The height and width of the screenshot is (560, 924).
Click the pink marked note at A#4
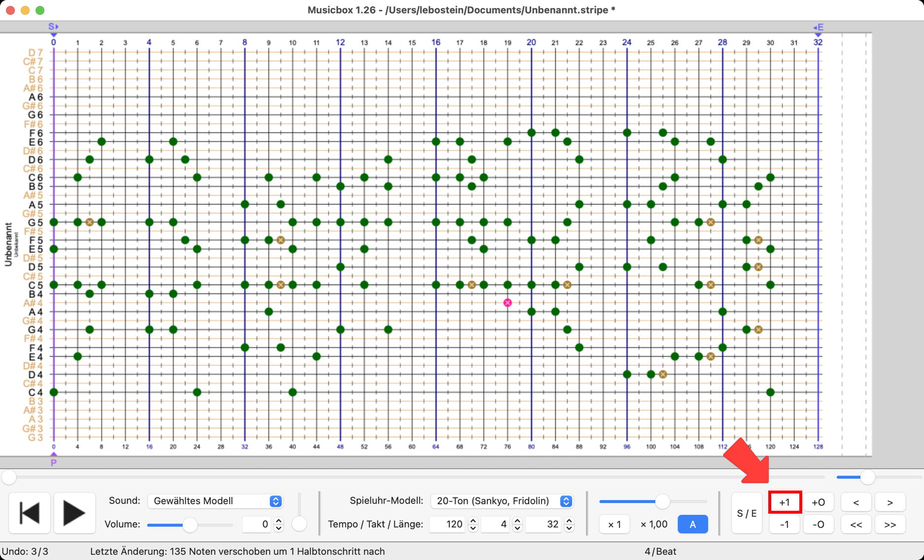pyautogui.click(x=508, y=303)
